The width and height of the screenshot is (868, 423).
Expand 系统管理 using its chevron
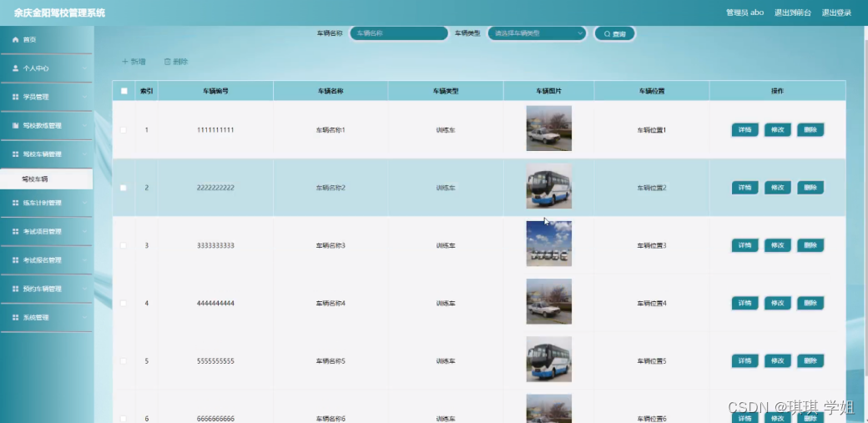tap(84, 318)
